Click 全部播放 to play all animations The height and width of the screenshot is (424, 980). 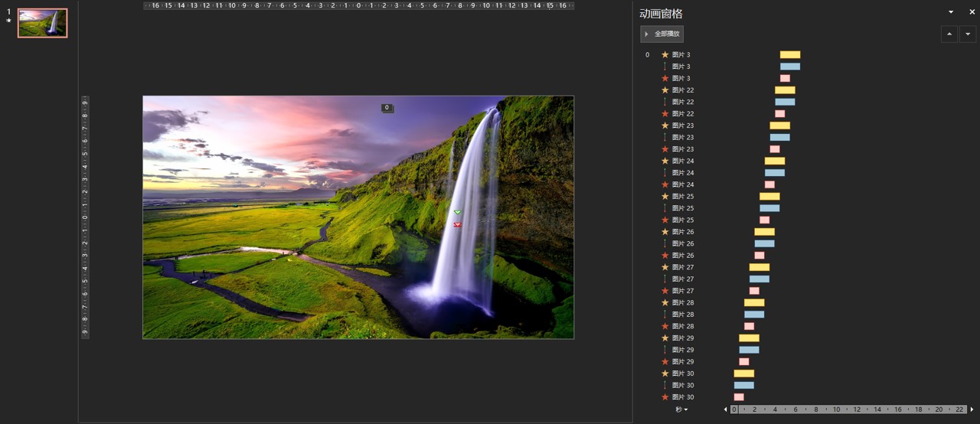pyautogui.click(x=661, y=34)
